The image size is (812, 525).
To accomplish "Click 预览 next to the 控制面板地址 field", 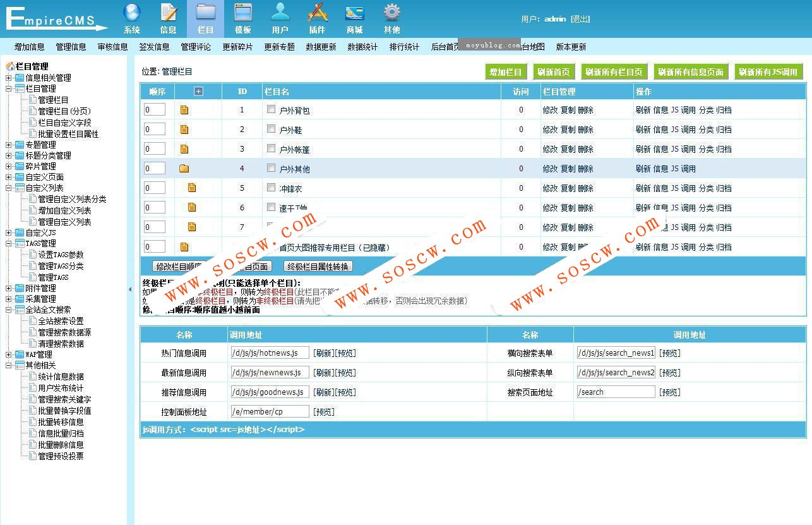I will (325, 412).
